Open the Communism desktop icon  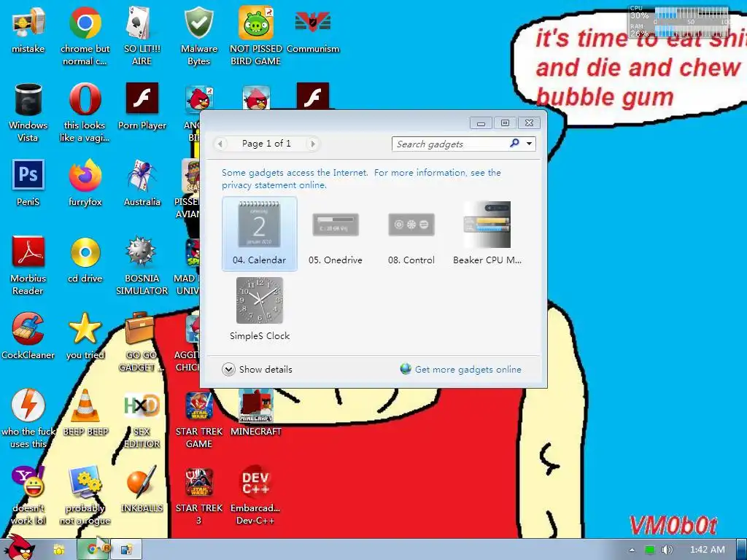coord(313,30)
